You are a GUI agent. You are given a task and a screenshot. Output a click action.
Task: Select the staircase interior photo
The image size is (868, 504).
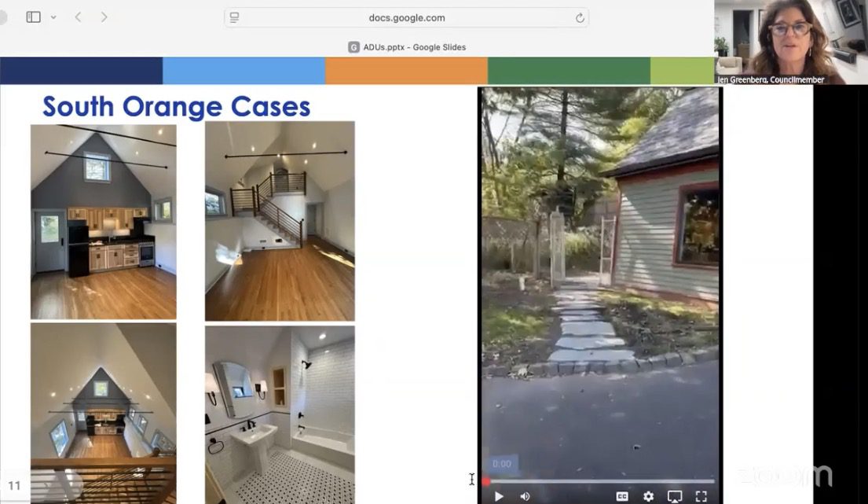click(280, 221)
